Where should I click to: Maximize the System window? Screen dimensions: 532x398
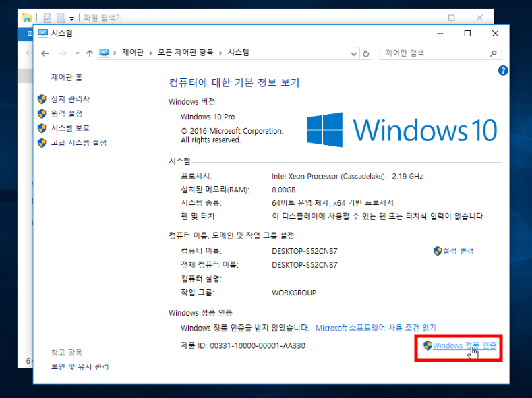tap(467, 34)
